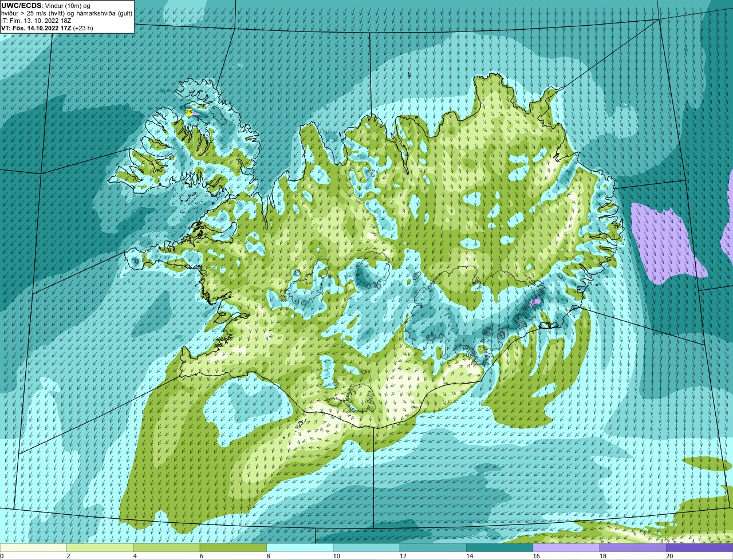Click the yellow 26 gust marker
The width and height of the screenshot is (733, 560).
click(x=189, y=112)
